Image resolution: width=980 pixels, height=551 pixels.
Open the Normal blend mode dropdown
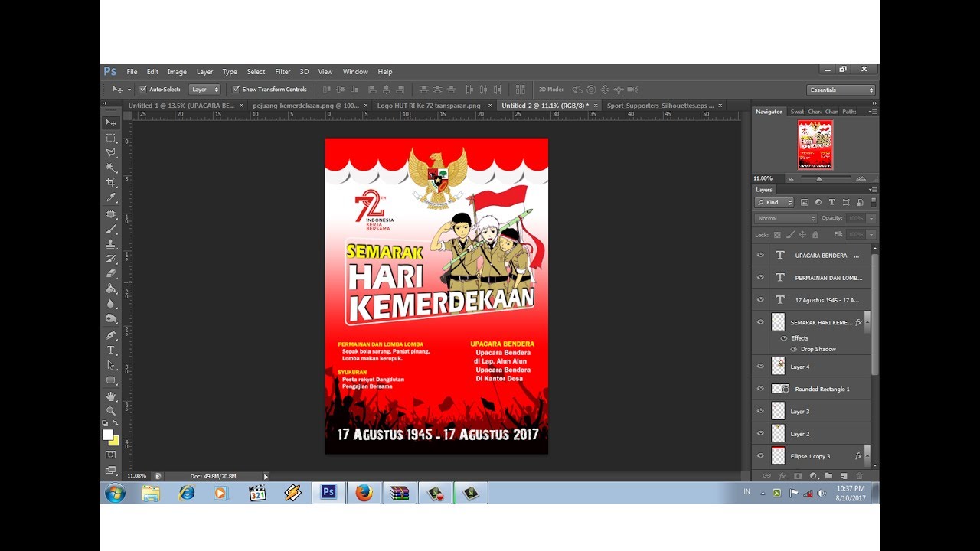pyautogui.click(x=786, y=218)
